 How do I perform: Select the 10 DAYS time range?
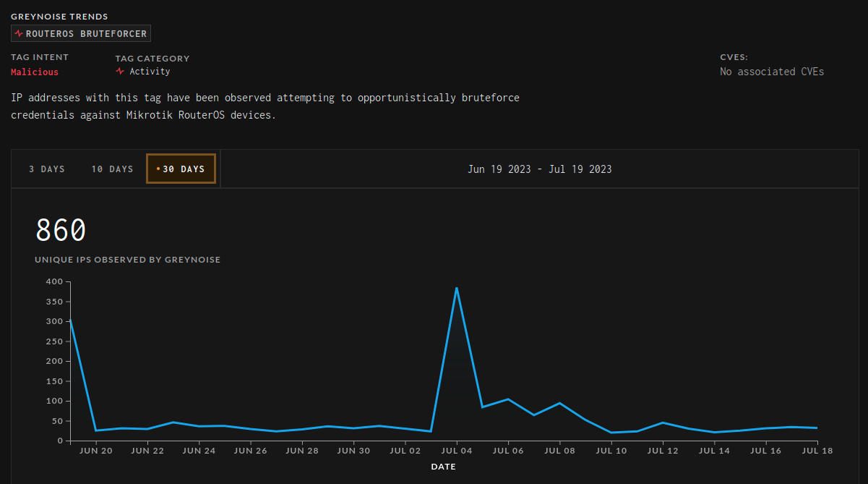[x=112, y=169]
